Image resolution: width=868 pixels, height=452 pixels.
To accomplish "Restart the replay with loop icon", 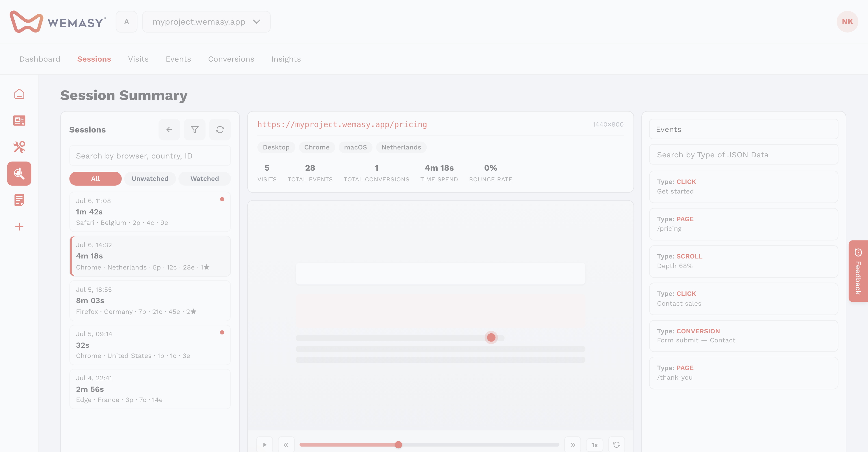I will click(617, 445).
